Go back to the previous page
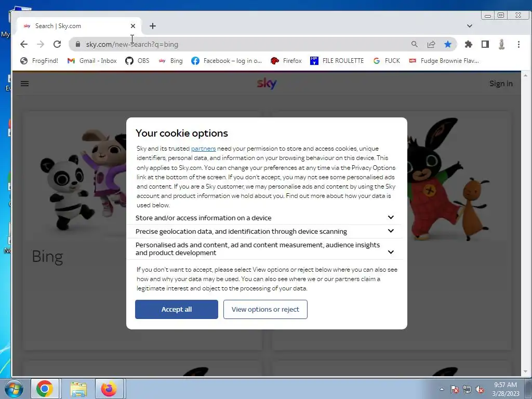 tap(24, 44)
